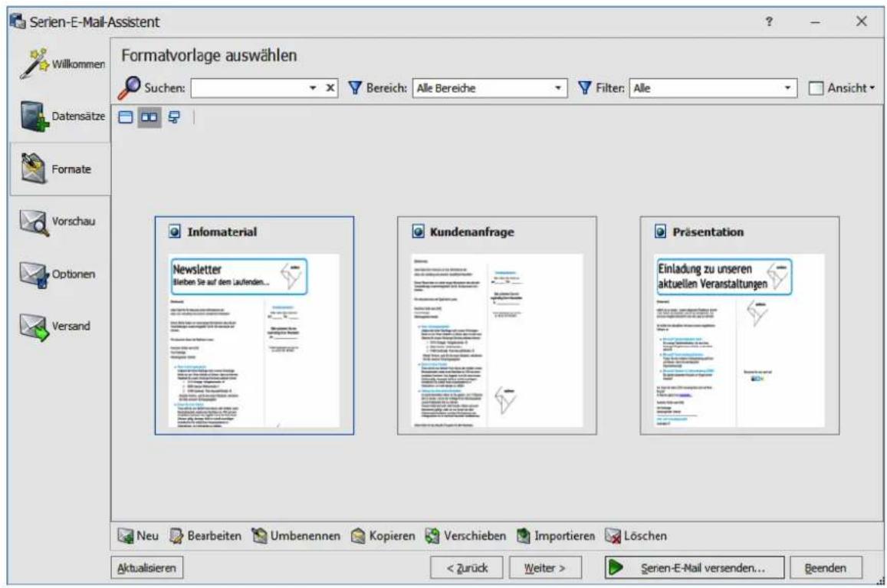Rename template using Umbenennen
This screenshot has height=588, width=887.
(296, 535)
